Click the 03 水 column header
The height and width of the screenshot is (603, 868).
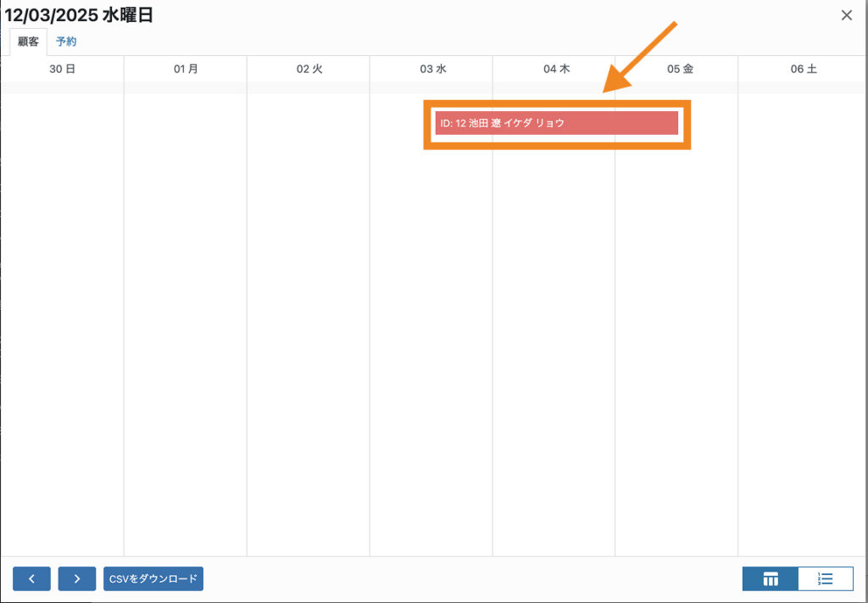tap(432, 70)
